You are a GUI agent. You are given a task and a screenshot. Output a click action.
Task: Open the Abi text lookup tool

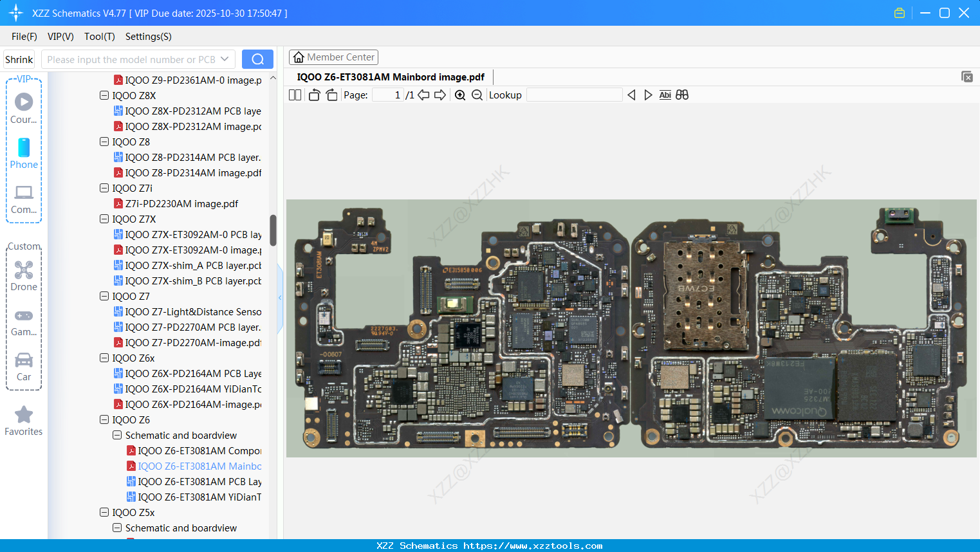[665, 95]
